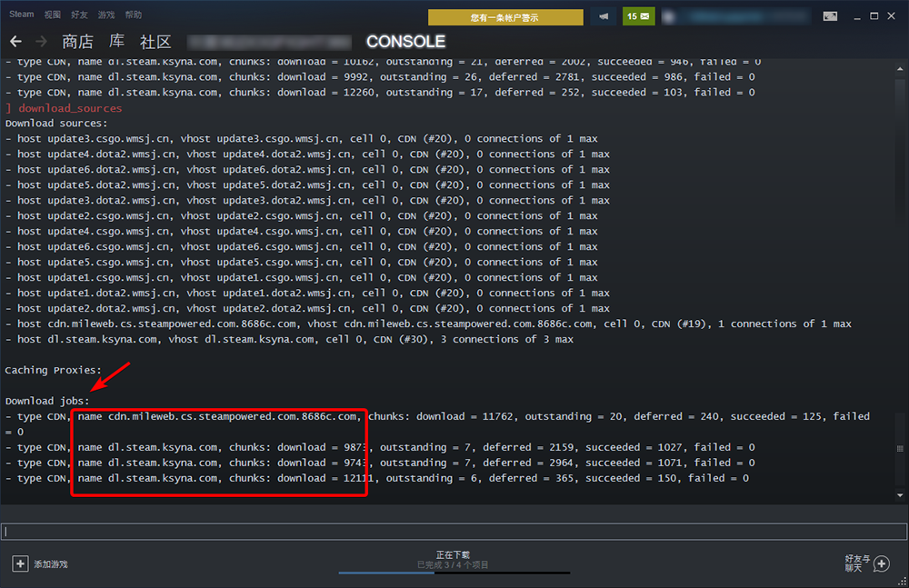The width and height of the screenshot is (909, 588).
Task: Click the plus icon beside 添加游戏
Action: click(x=20, y=563)
